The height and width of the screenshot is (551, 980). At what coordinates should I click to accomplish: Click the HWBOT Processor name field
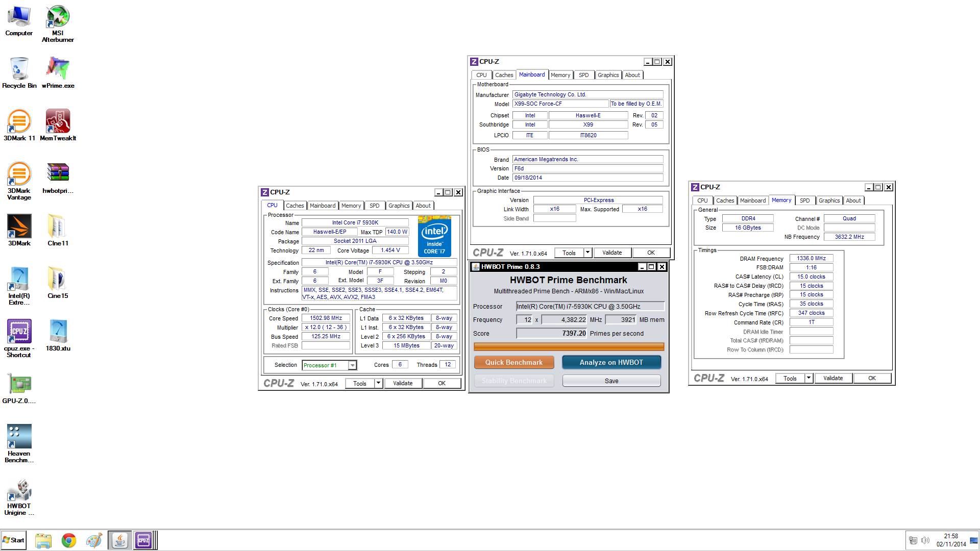pos(590,306)
